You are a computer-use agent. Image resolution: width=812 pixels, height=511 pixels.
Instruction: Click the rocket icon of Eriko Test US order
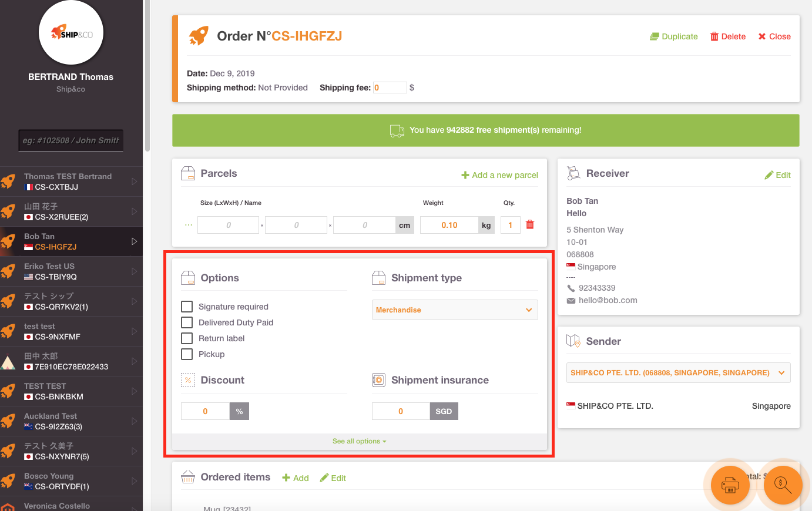(8, 271)
